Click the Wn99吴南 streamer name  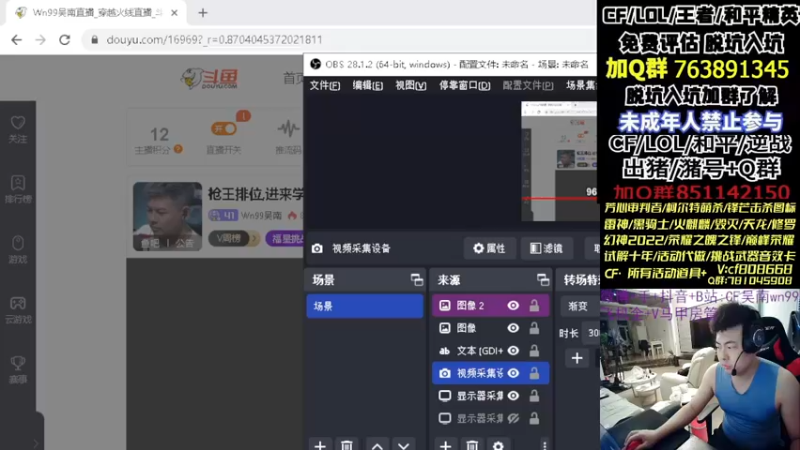pyautogui.click(x=261, y=215)
